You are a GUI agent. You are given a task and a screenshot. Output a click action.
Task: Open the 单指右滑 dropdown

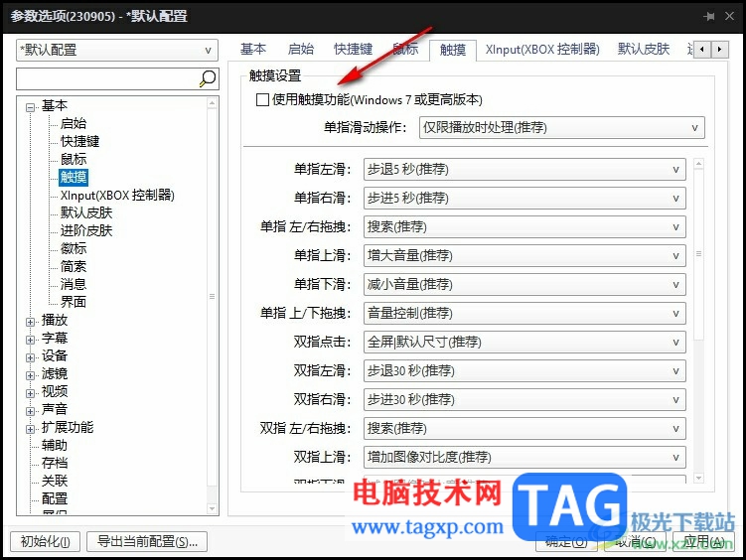(x=524, y=199)
